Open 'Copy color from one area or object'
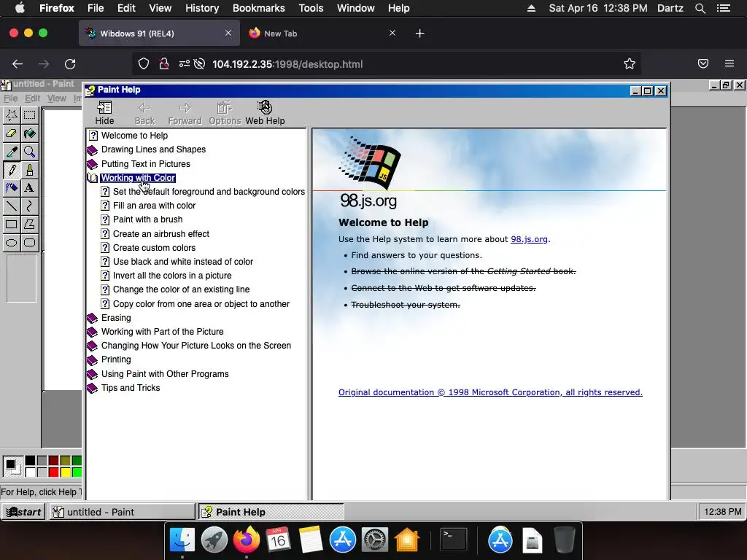747x560 pixels. pyautogui.click(x=201, y=304)
